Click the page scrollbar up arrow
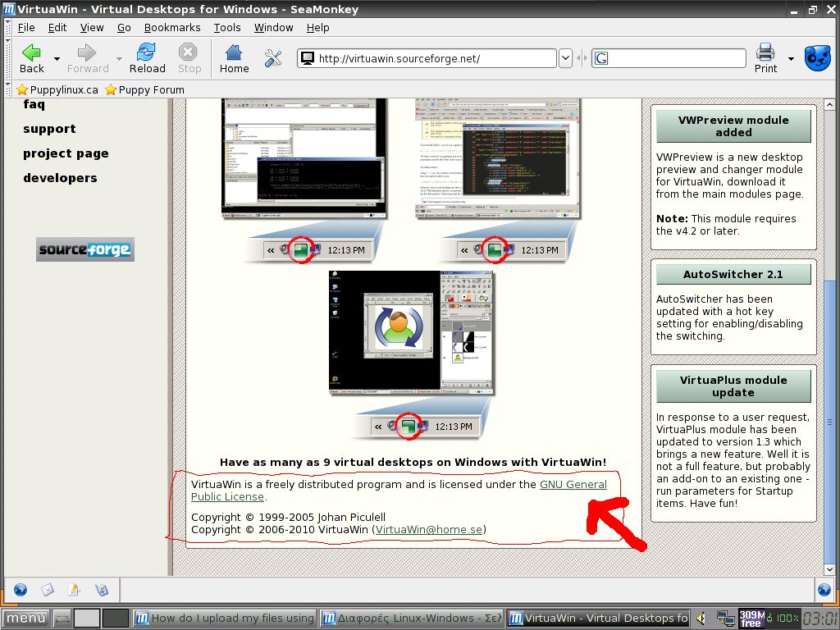This screenshot has height=630, width=840. pyautogui.click(x=829, y=104)
